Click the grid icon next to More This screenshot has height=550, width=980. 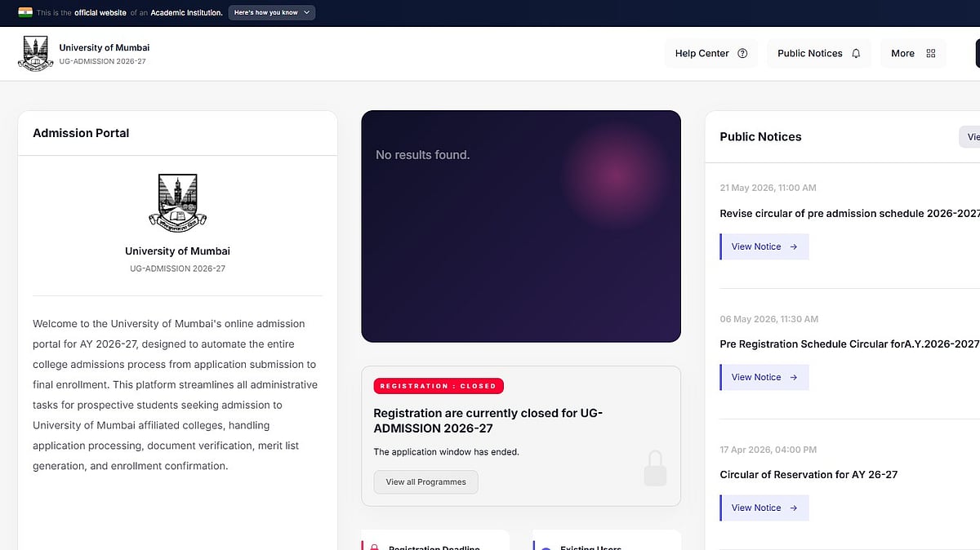click(x=931, y=53)
